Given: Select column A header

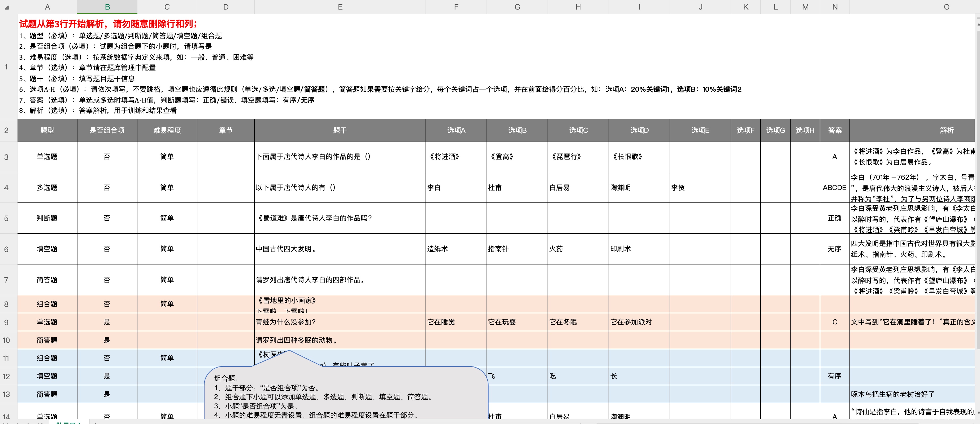Looking at the screenshot, I should point(47,7).
